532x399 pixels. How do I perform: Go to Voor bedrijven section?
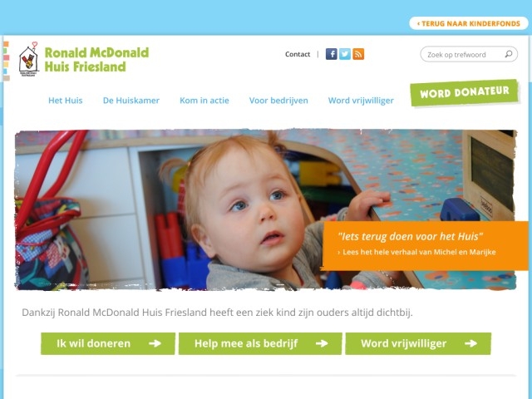(278, 101)
